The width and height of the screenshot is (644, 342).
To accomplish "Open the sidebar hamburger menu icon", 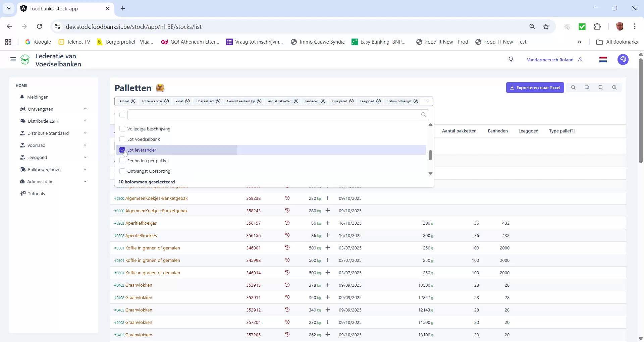I will [x=13, y=59].
